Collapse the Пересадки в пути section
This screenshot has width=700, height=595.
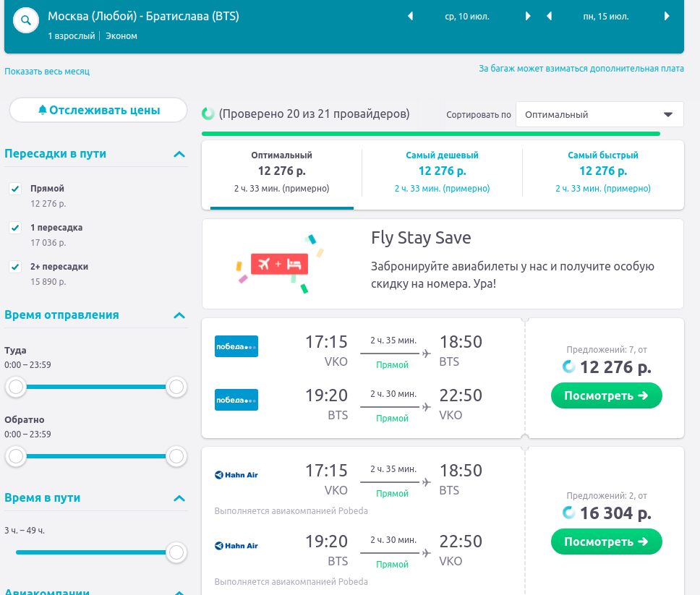click(179, 154)
